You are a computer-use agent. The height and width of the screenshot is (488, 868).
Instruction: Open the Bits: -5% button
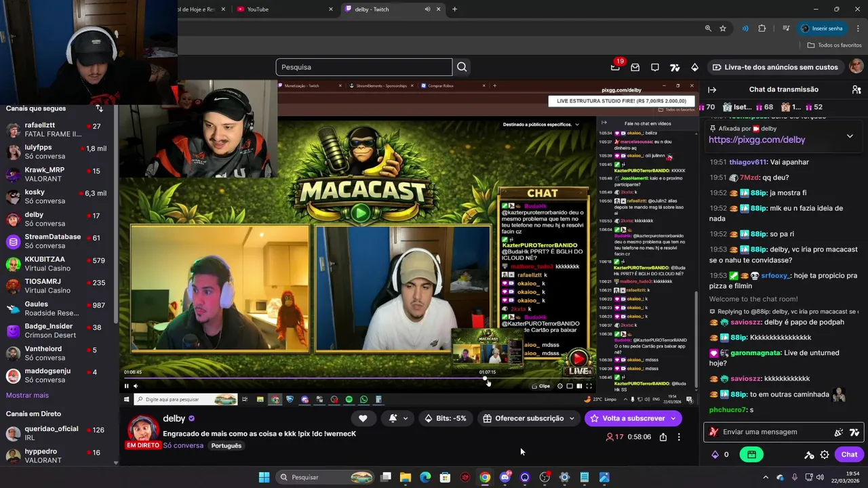(446, 418)
